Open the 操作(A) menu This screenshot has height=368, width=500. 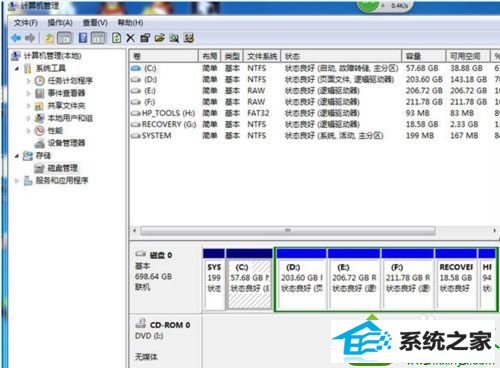[x=60, y=23]
